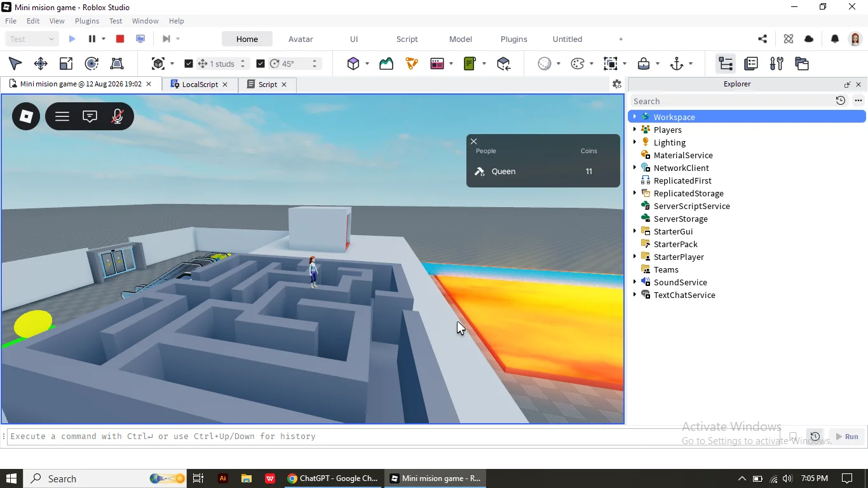Expand the ReplicatedStorage node
The width and height of the screenshot is (868, 488).
tap(634, 193)
